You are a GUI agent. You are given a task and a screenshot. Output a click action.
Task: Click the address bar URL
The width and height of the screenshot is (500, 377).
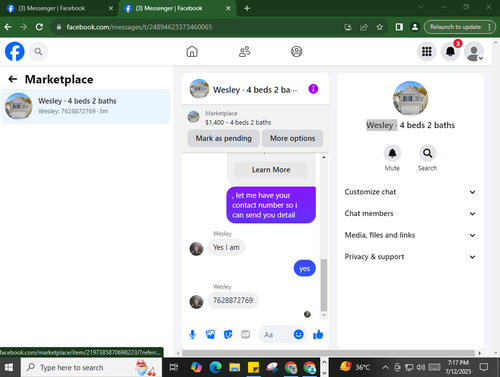[139, 27]
